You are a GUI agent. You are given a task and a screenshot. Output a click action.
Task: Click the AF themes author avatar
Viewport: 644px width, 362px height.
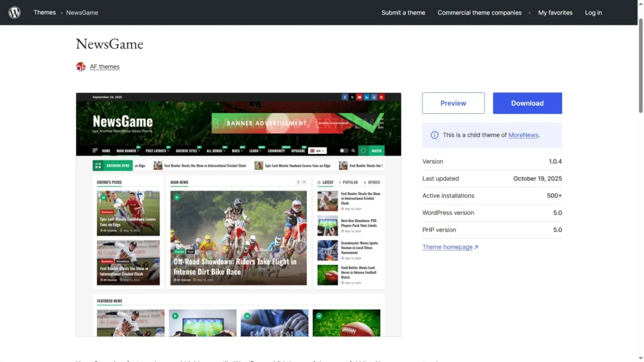pyautogui.click(x=80, y=67)
